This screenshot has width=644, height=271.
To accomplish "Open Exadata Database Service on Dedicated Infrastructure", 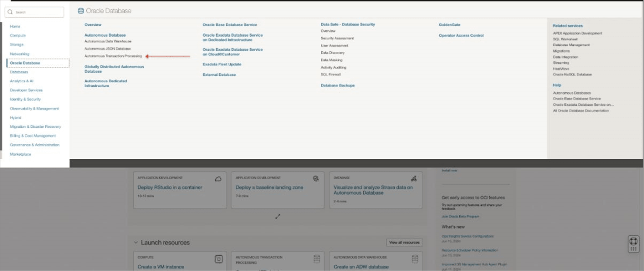I will point(233,37).
